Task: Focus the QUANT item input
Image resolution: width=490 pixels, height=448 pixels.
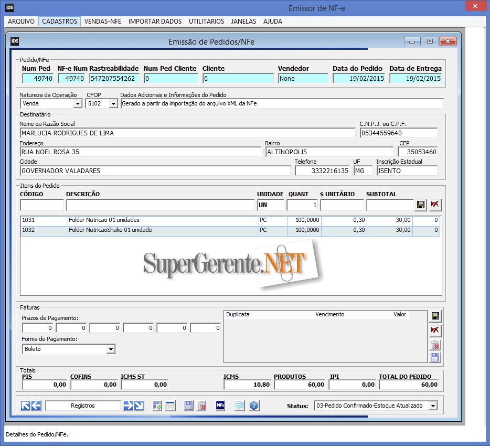Action: pyautogui.click(x=302, y=205)
